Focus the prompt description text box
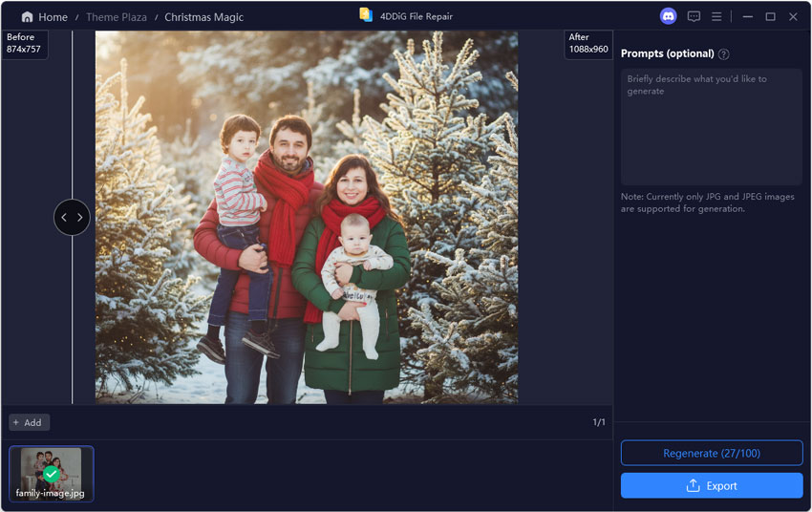This screenshot has height=512, width=812. (x=711, y=127)
